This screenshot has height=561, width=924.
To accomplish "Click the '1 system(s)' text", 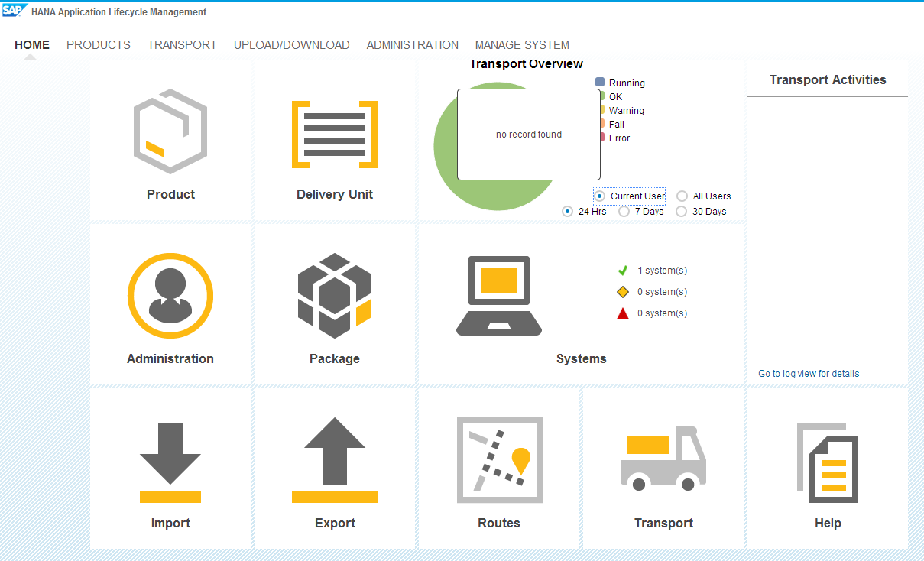I will [663, 271].
